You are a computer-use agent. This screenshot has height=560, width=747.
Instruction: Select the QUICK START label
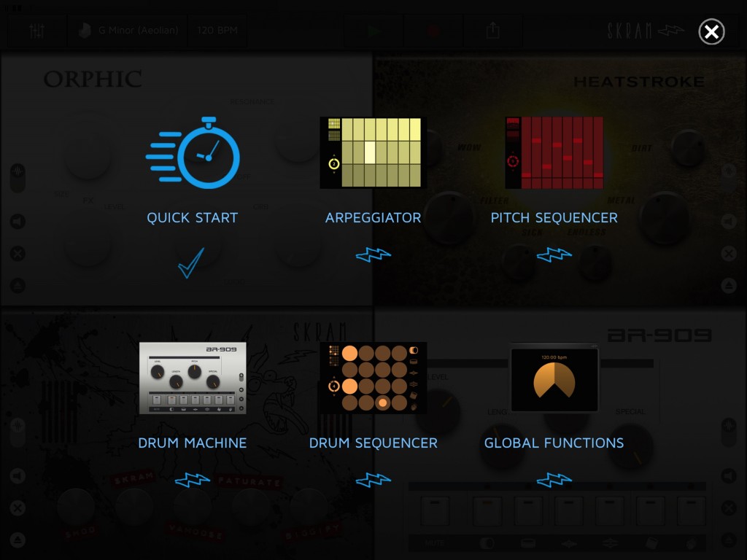pyautogui.click(x=192, y=217)
